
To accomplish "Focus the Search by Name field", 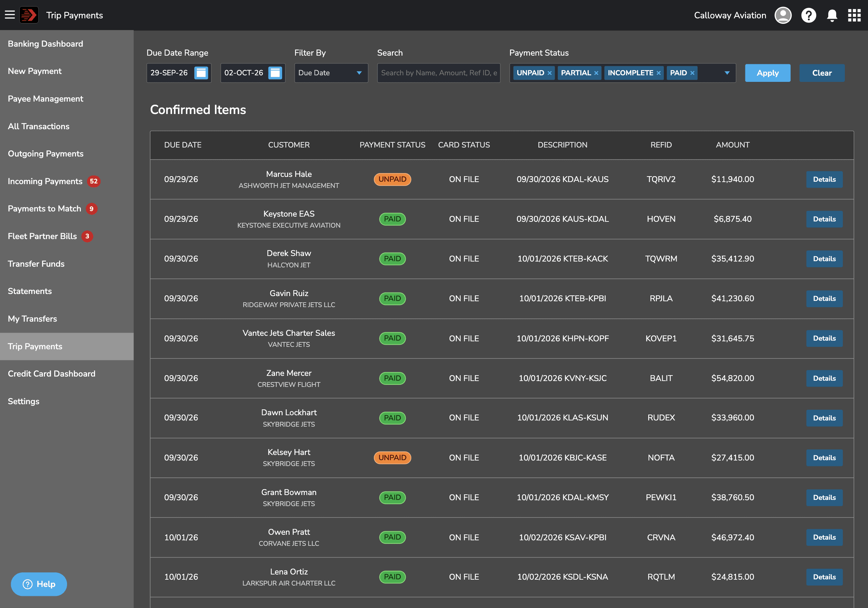I will tap(438, 73).
